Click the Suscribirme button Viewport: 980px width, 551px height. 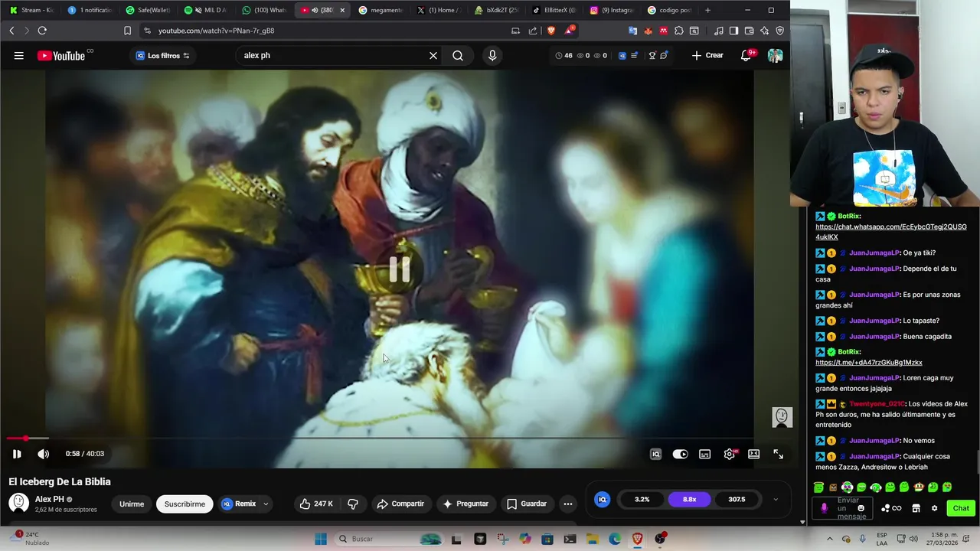[185, 504]
